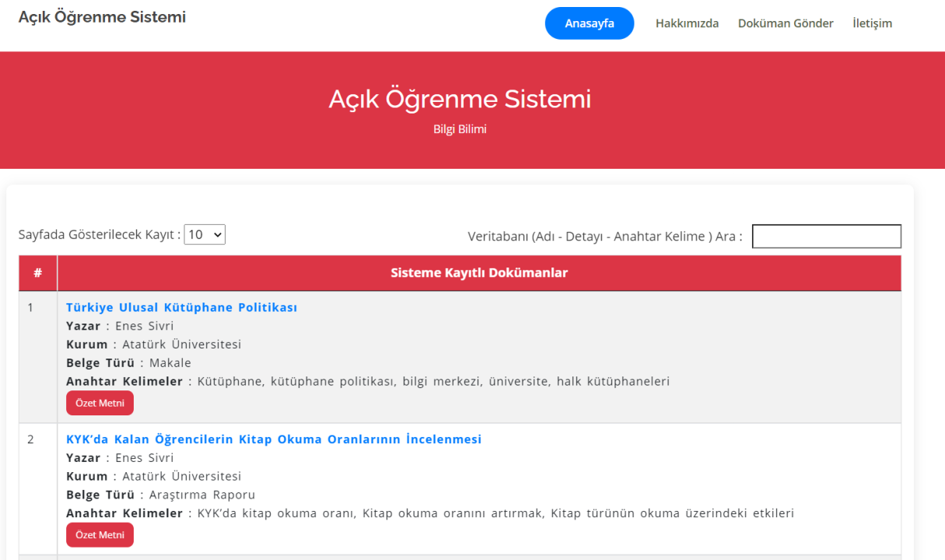The image size is (945, 560).
Task: Open the KYK kitap okuma document link
Action: [274, 439]
